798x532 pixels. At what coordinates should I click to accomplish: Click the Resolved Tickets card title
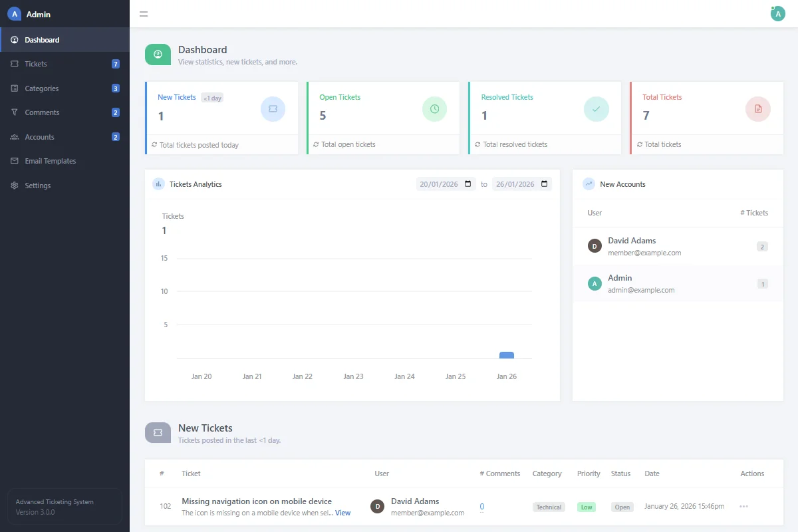click(507, 97)
